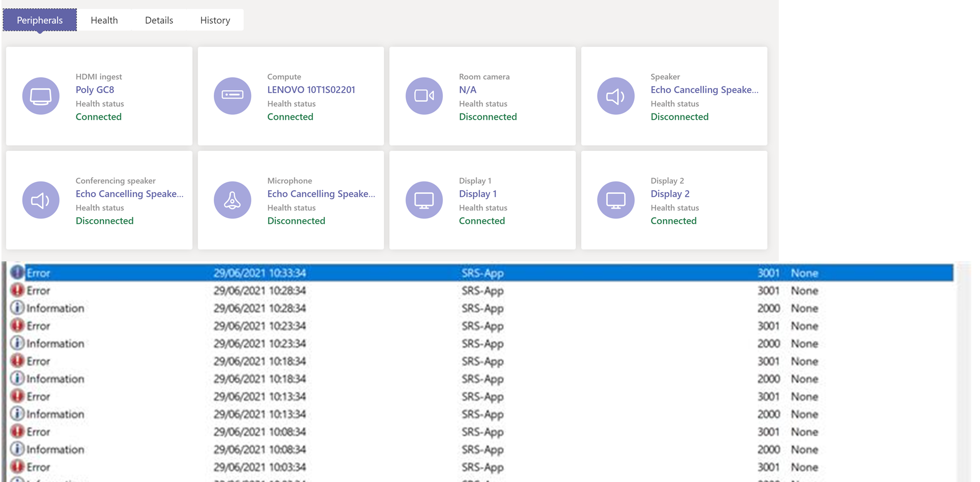Screen dimensions: 980x482
Task: Select the Information label in the 10:28:34 row
Action: tap(55, 308)
